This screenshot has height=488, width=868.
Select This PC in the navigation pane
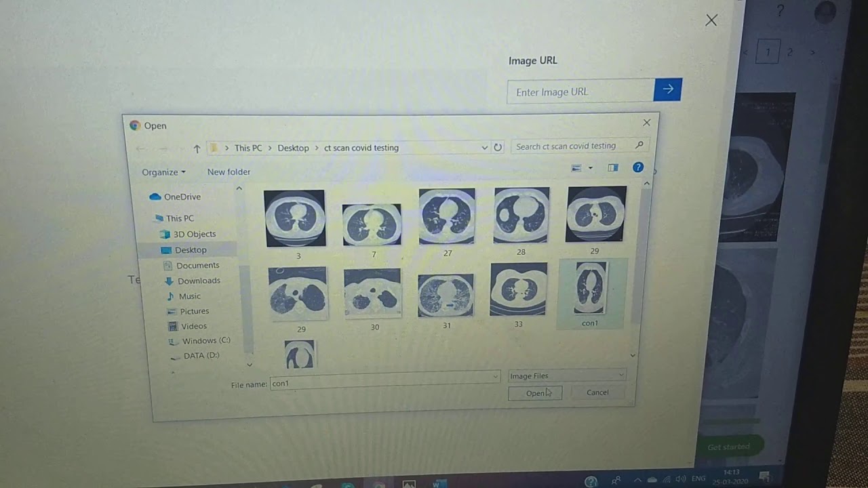(174, 218)
